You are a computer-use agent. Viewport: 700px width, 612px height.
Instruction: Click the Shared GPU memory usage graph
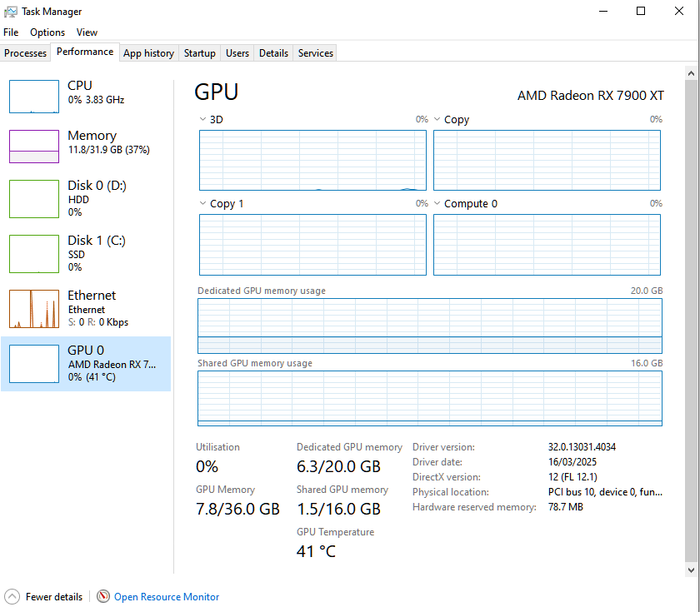pyautogui.click(x=429, y=398)
